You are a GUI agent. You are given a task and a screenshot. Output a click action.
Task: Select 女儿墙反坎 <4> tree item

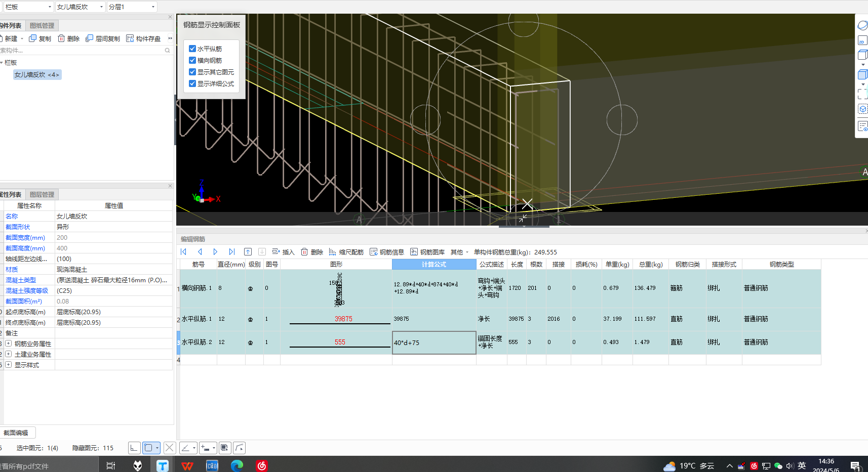[37, 74]
